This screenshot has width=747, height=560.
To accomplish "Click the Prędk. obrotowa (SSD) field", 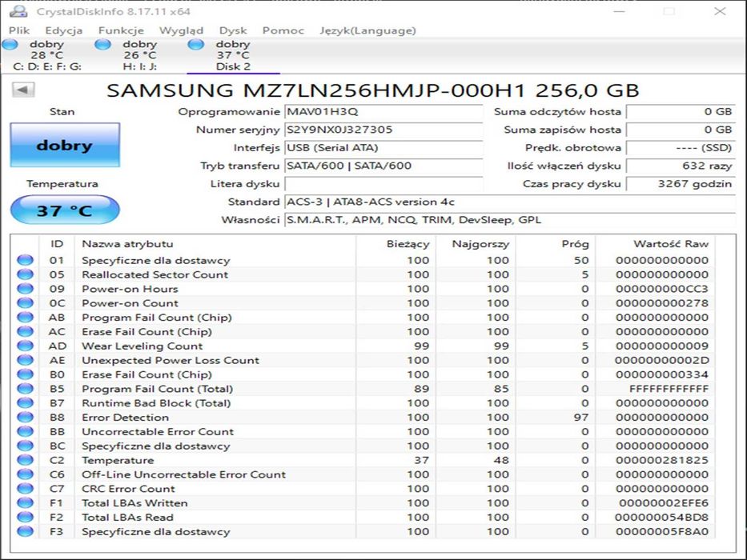I will click(681, 148).
